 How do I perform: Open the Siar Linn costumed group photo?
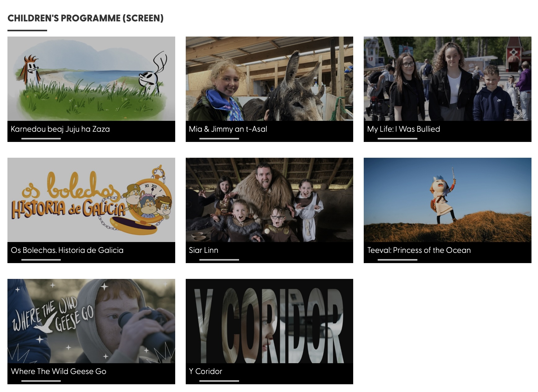(x=269, y=200)
